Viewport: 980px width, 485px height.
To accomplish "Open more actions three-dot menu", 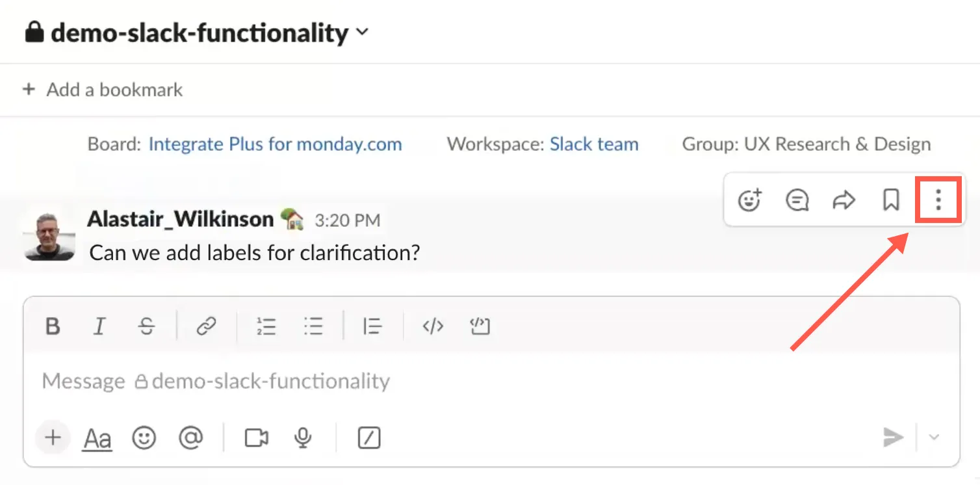I will coord(938,200).
